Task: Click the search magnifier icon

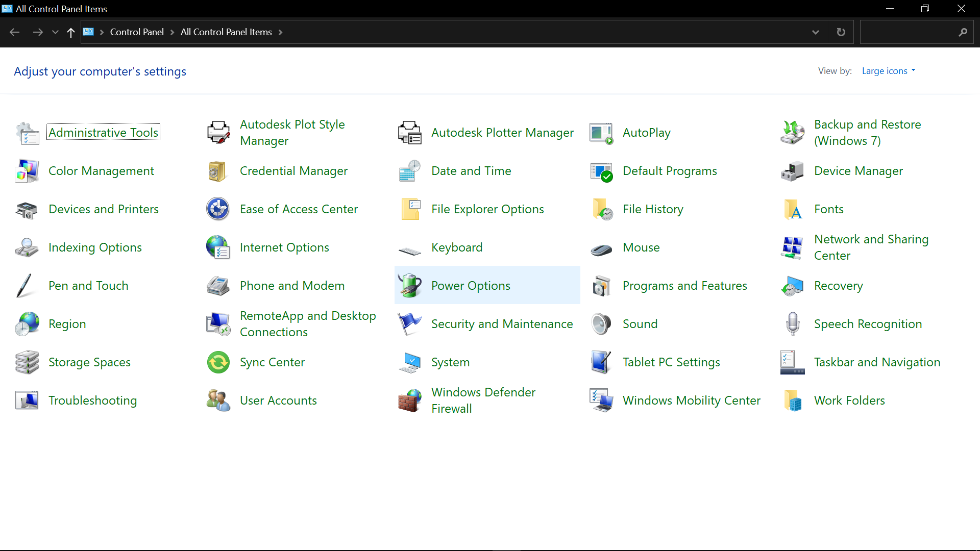Action: click(x=963, y=32)
